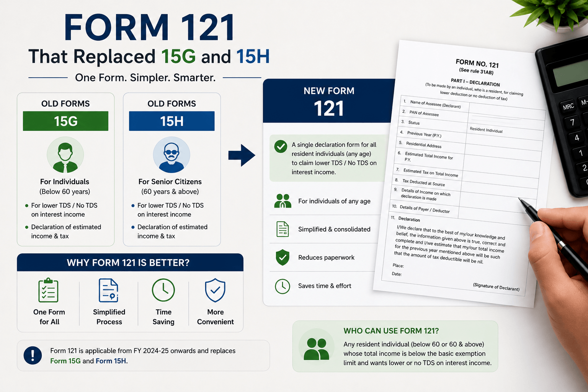
Task: Click the Date: field on the form
Action: click(397, 274)
